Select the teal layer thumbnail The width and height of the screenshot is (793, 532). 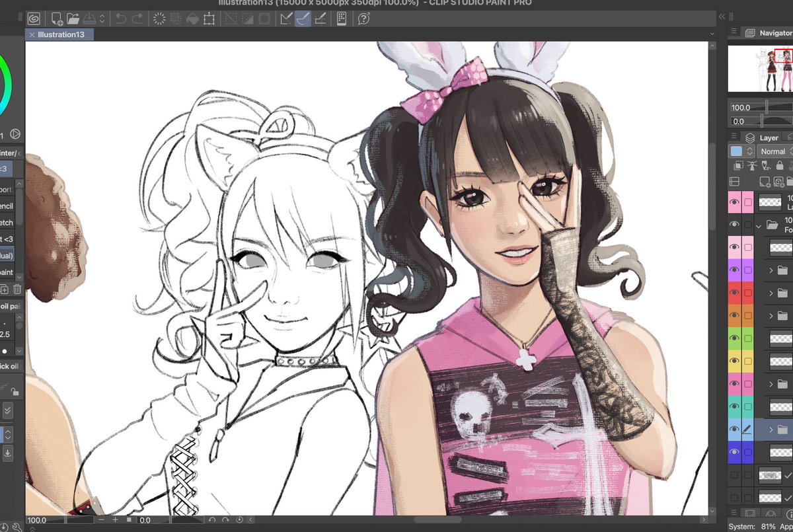point(782,406)
